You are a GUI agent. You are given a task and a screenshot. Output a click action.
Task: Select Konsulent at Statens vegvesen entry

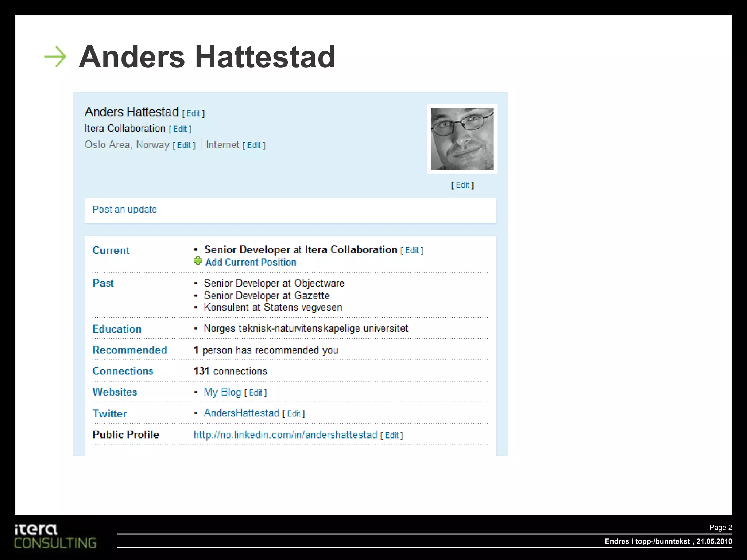click(273, 307)
